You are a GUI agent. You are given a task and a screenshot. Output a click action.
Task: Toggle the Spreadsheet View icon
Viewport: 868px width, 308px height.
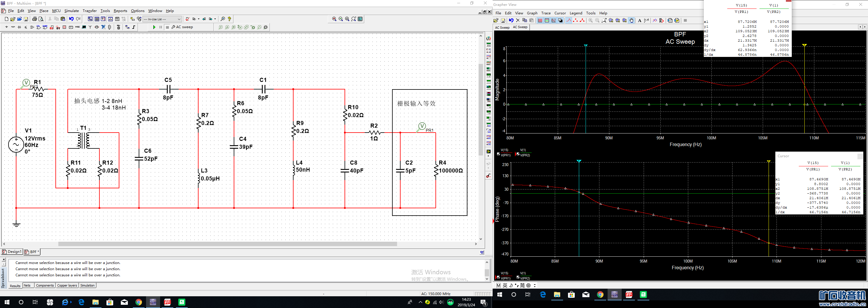97,19
